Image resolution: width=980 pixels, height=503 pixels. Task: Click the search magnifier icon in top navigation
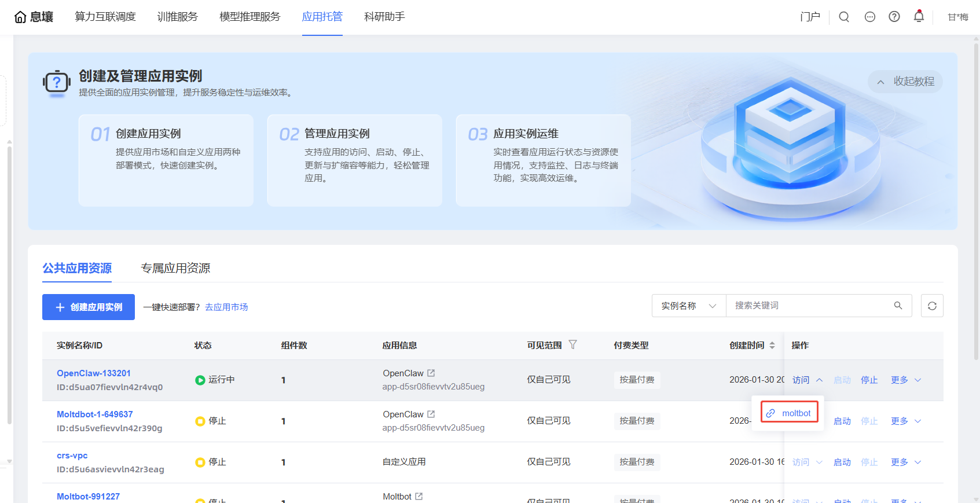(844, 17)
